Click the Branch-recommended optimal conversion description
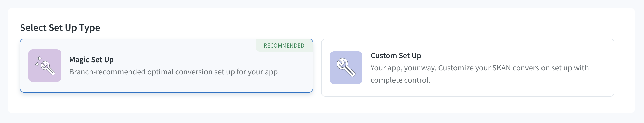 click(x=174, y=72)
